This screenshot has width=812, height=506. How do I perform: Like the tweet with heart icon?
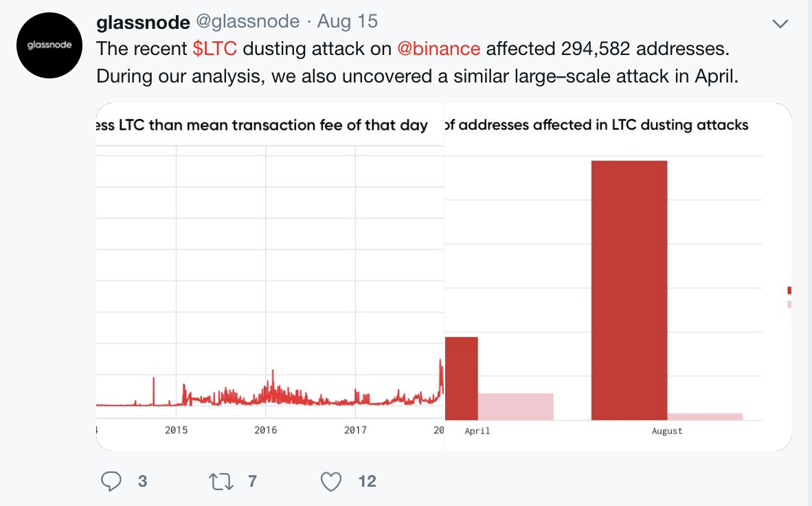[332, 481]
